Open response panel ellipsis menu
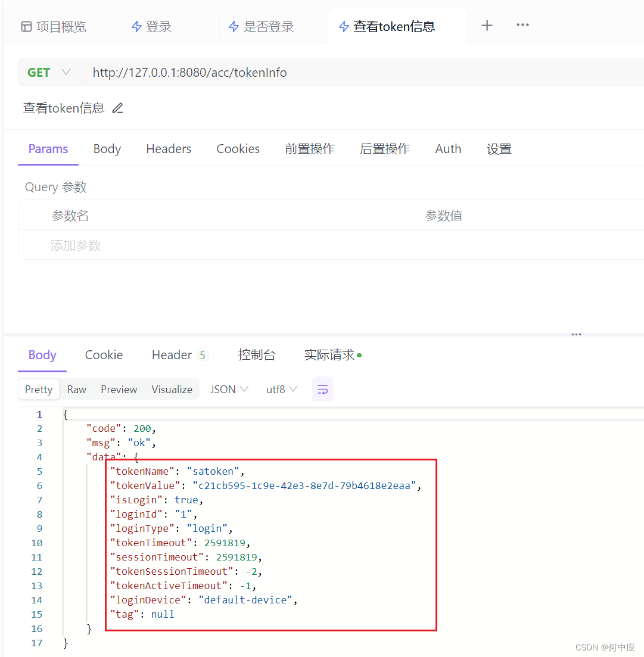Viewport: 644px width, 657px height. [x=575, y=335]
